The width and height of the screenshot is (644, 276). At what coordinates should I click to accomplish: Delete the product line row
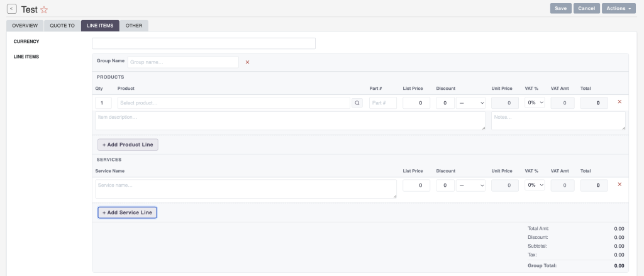point(619,102)
